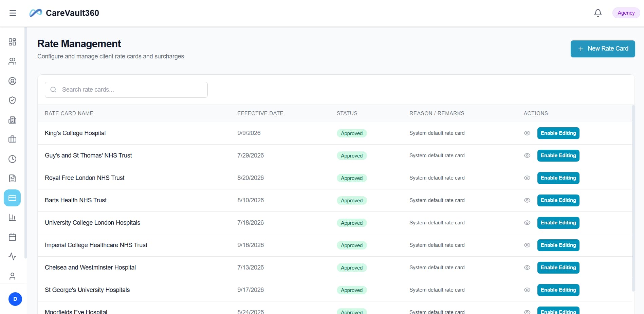The image size is (644, 314).
Task: Select St George's University Hospitals name
Action: tap(87, 290)
